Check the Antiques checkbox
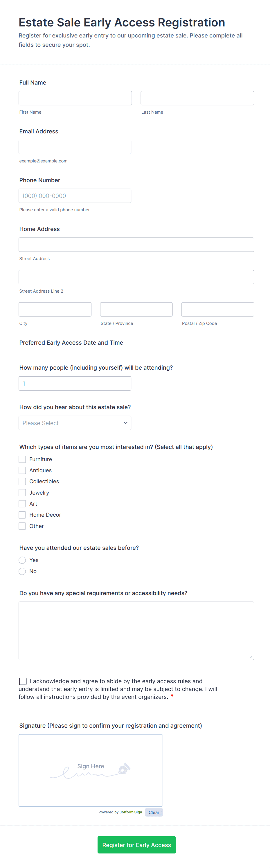This screenshot has height=868, width=270. pos(22,470)
